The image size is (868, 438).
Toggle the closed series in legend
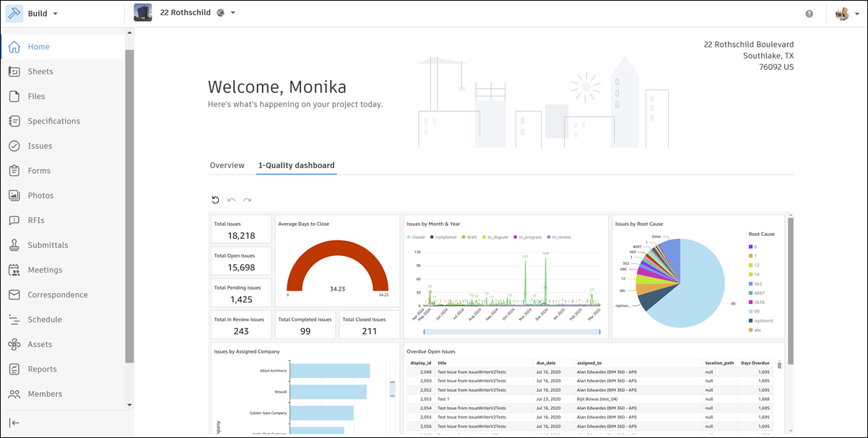[416, 237]
